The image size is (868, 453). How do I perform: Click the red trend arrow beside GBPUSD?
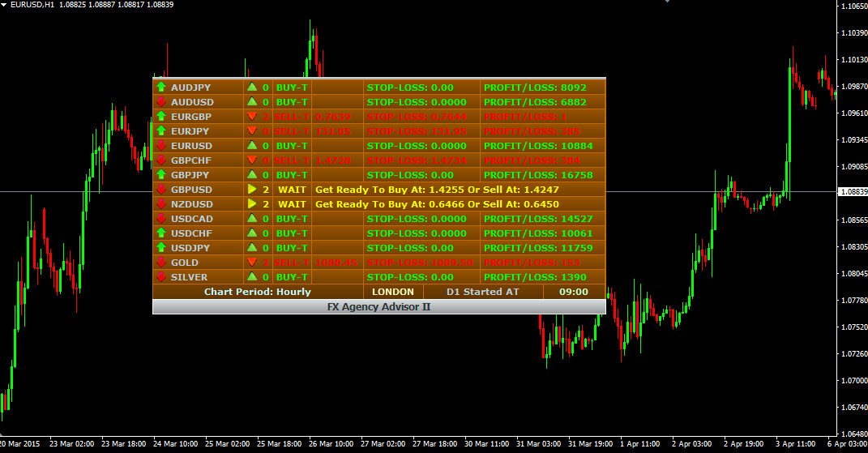coord(161,189)
